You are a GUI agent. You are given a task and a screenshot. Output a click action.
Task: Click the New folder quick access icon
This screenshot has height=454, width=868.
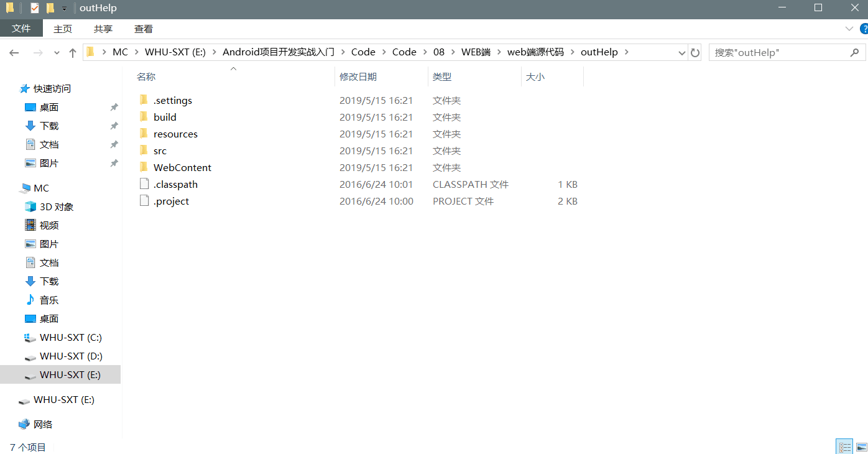pyautogui.click(x=50, y=8)
